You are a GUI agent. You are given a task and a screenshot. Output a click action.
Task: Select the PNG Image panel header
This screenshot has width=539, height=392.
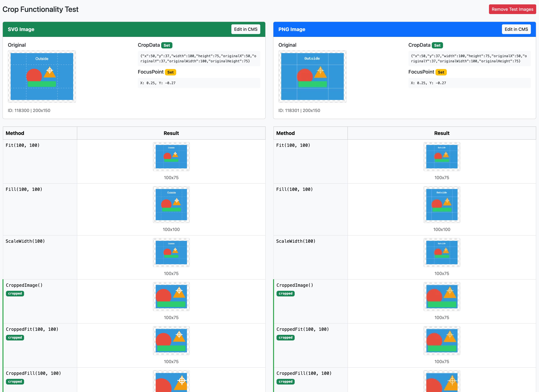pos(292,29)
